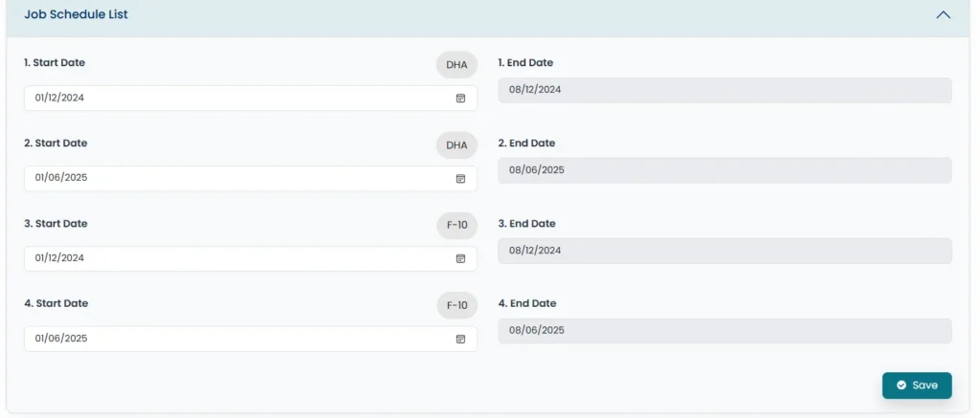Screen dimensions: 980x418
Task: Open calendar picker for 3. Start Date
Action: [460, 259]
